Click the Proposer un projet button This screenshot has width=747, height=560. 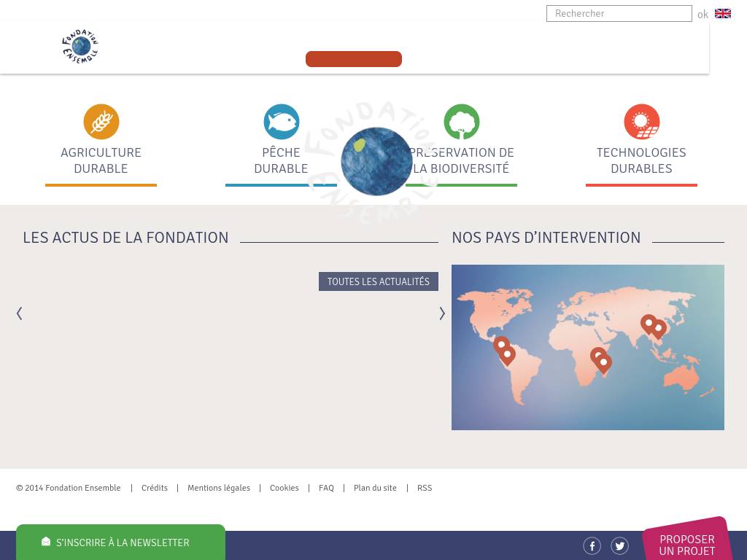click(686, 544)
